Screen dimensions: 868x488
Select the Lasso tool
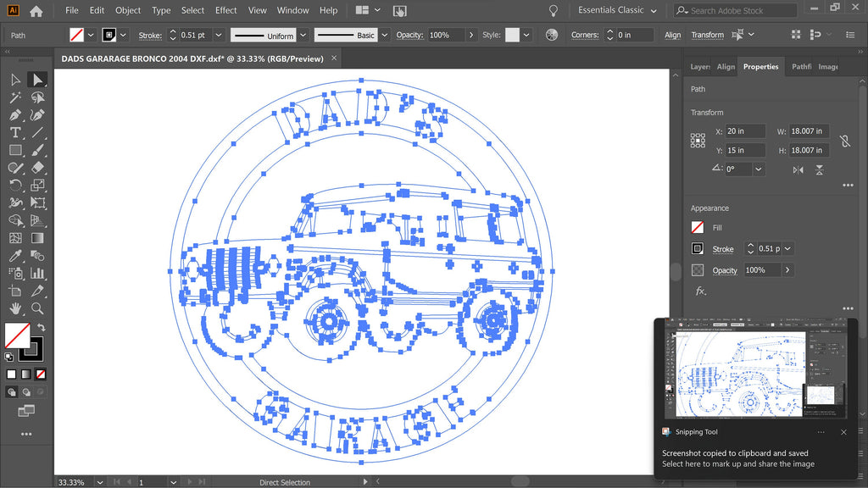(x=37, y=97)
